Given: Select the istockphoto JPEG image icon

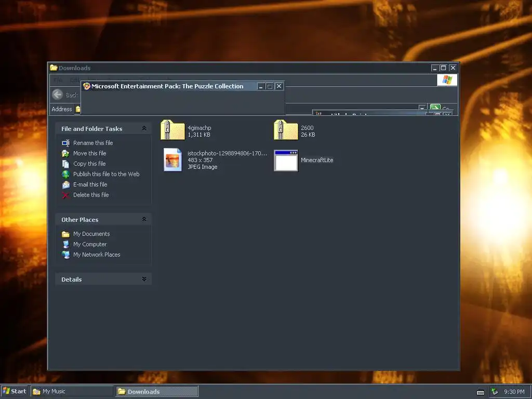Looking at the screenshot, I should [x=172, y=160].
